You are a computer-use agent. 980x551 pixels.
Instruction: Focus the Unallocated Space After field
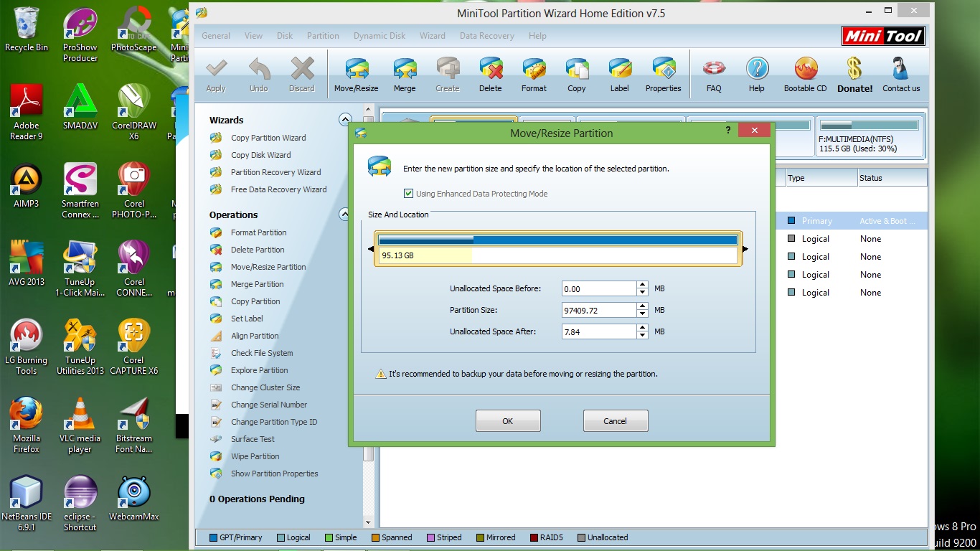pos(600,331)
